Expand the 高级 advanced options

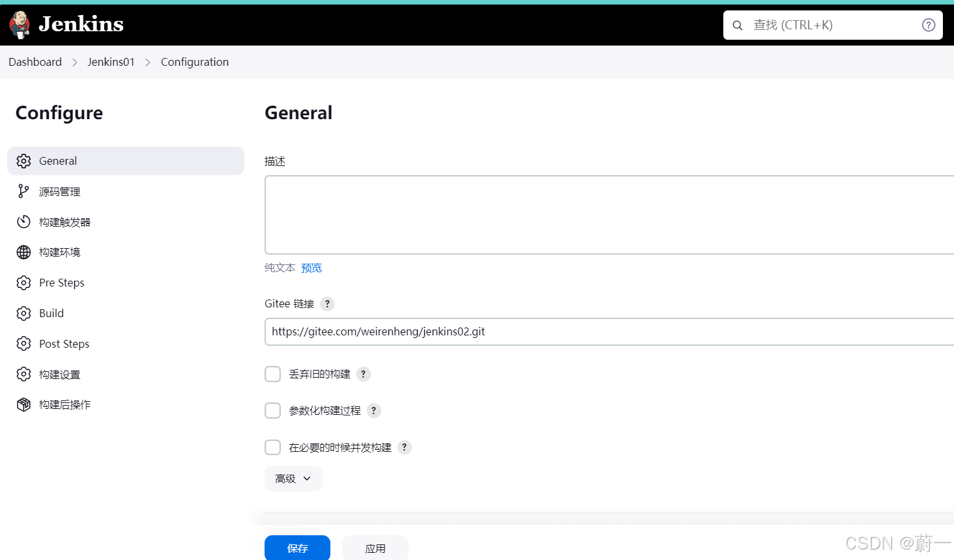coord(293,479)
